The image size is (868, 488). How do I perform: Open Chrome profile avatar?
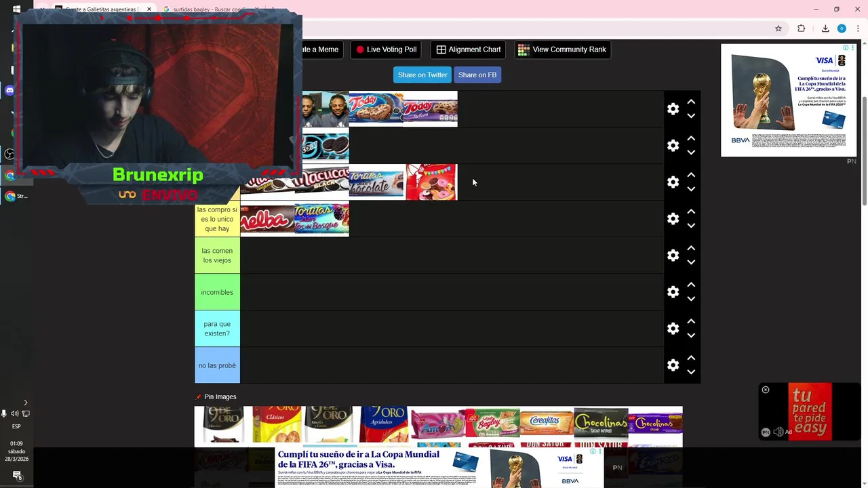[x=842, y=28]
